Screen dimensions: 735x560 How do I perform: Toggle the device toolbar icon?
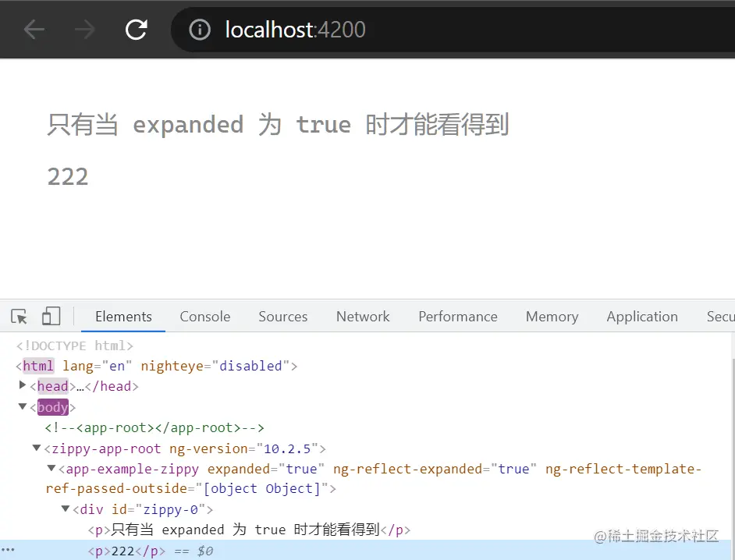[x=51, y=317]
